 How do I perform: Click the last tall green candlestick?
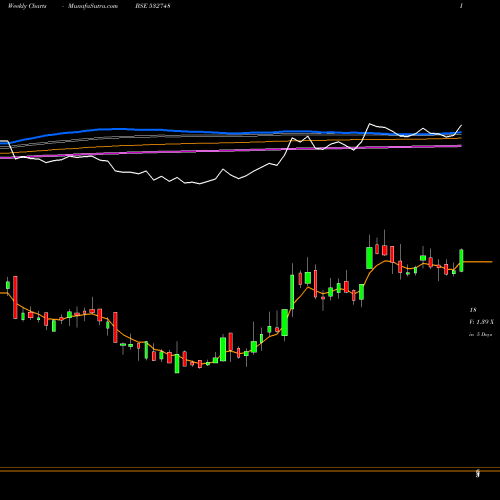pos(462,260)
